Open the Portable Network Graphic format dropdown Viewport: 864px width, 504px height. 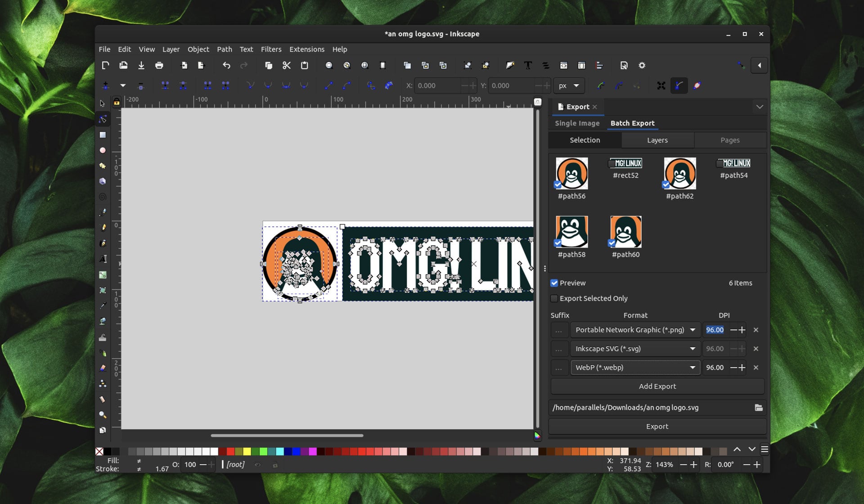pos(635,330)
